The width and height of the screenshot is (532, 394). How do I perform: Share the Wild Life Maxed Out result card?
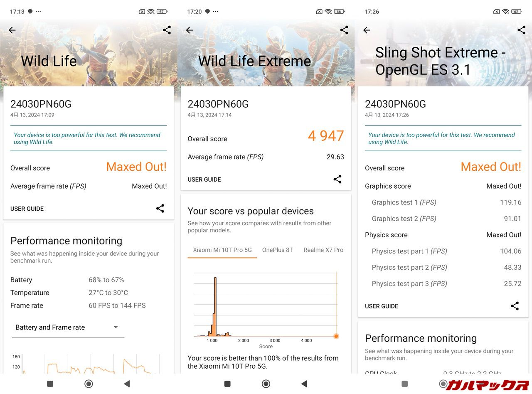(160, 209)
